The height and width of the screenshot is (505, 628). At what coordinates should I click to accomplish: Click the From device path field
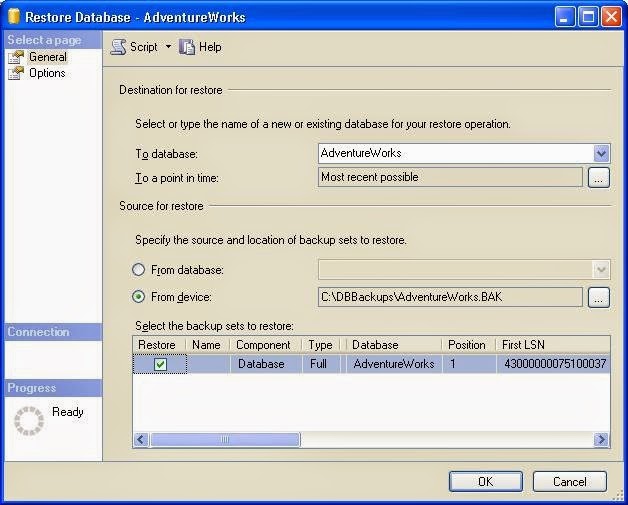coord(450,297)
